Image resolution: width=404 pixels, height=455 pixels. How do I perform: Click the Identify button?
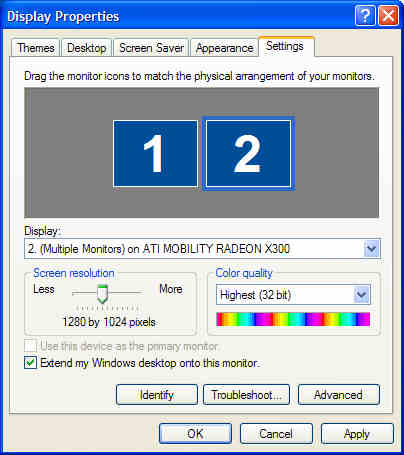click(x=157, y=395)
